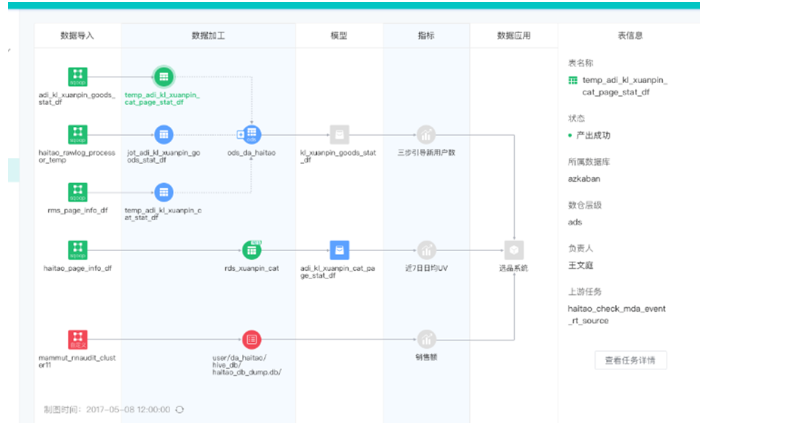This screenshot has width=800, height=432.
Task: Select the 三步引导新用户数 metric icon
Action: pos(426,135)
